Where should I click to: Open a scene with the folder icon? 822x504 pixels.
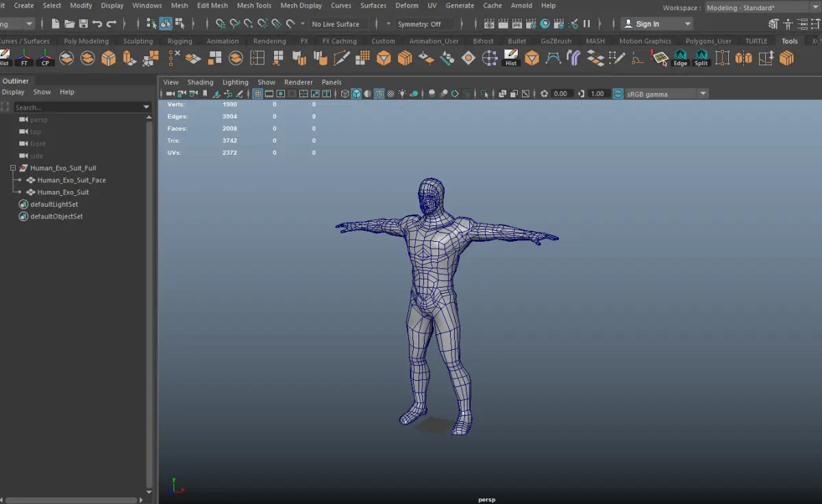[69, 24]
